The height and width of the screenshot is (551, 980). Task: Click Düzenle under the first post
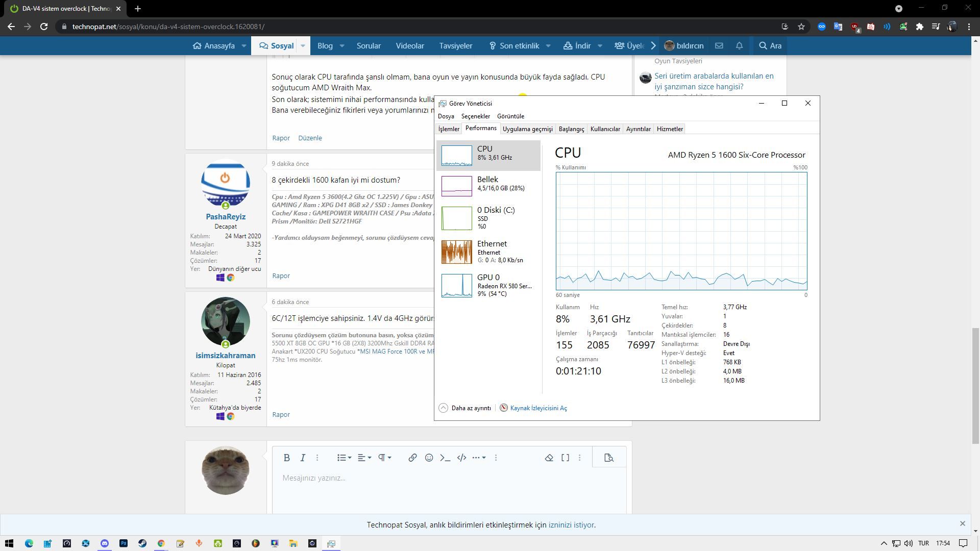310,138
